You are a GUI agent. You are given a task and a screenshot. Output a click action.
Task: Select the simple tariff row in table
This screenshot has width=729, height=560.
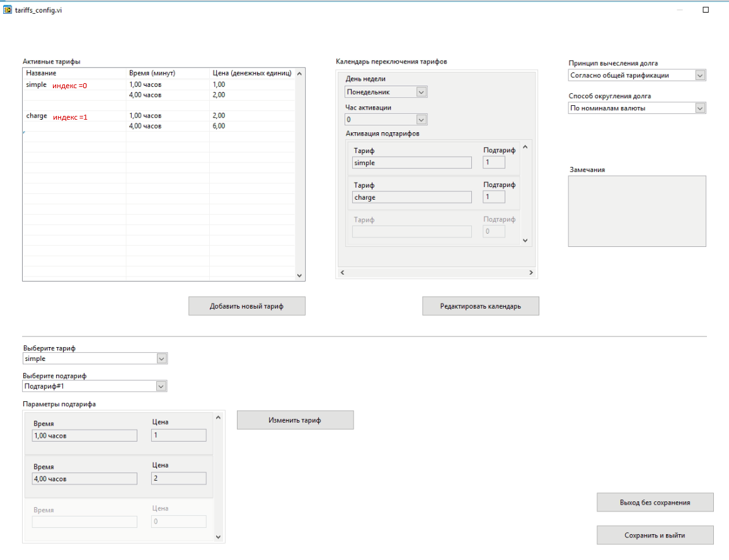pyautogui.click(x=36, y=84)
